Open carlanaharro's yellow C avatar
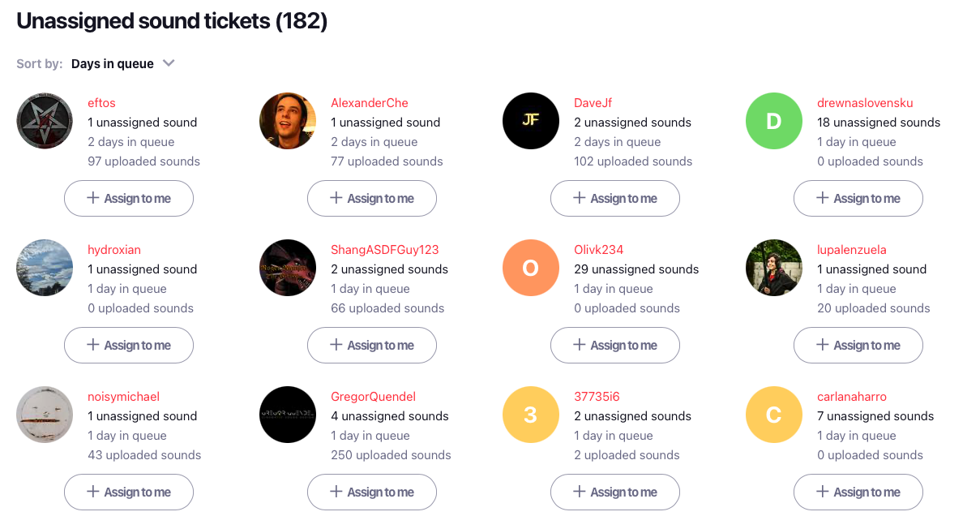 [x=774, y=415]
